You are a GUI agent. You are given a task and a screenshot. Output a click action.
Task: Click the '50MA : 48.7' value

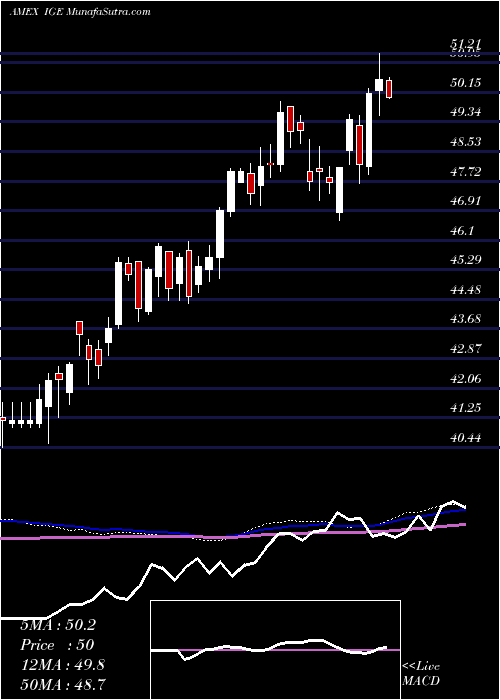pyautogui.click(x=62, y=685)
